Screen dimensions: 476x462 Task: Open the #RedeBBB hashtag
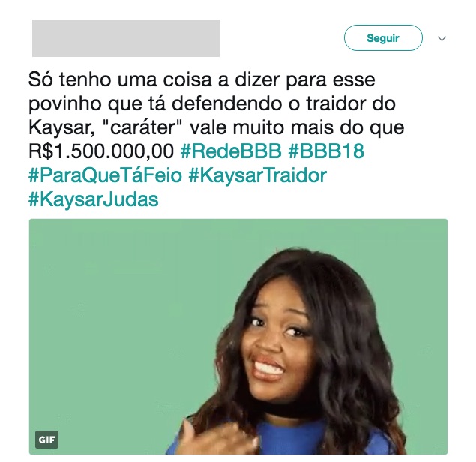tap(231, 151)
